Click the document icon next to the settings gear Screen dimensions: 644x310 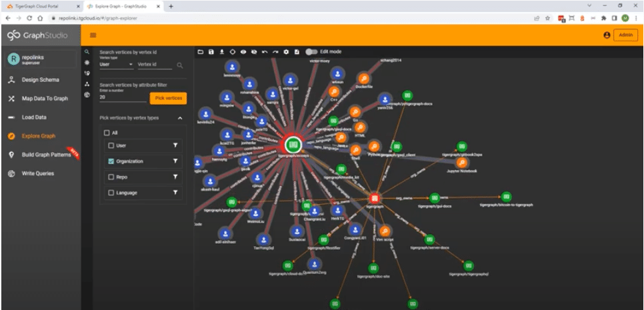coord(297,52)
